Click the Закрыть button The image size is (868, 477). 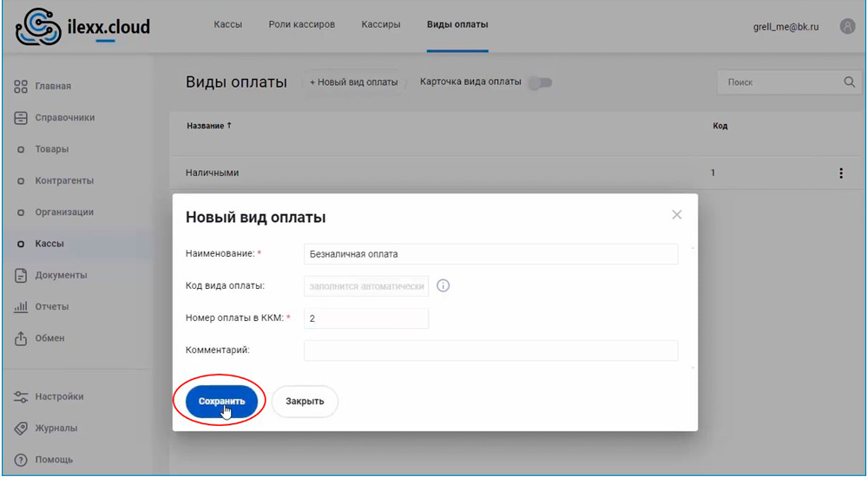click(x=305, y=402)
